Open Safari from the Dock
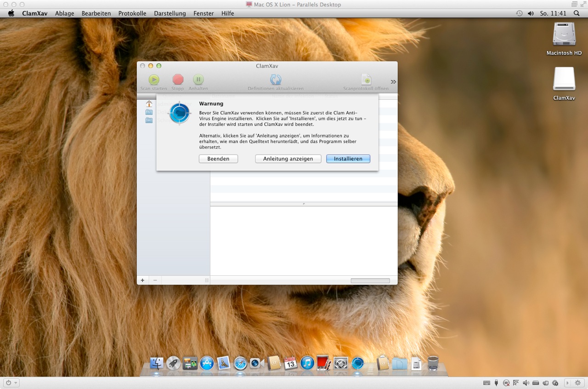This screenshot has height=389, width=588. tap(240, 363)
